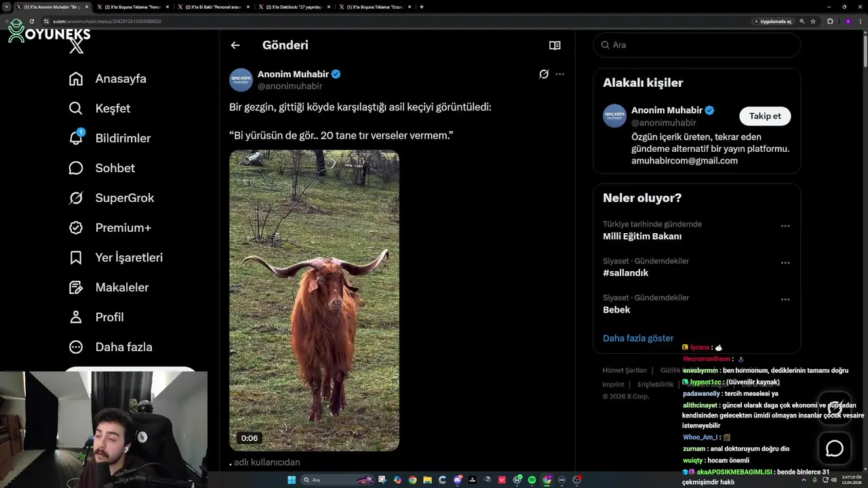The width and height of the screenshot is (868, 488).
Task: Open Discord from the taskbar
Action: pos(458,480)
